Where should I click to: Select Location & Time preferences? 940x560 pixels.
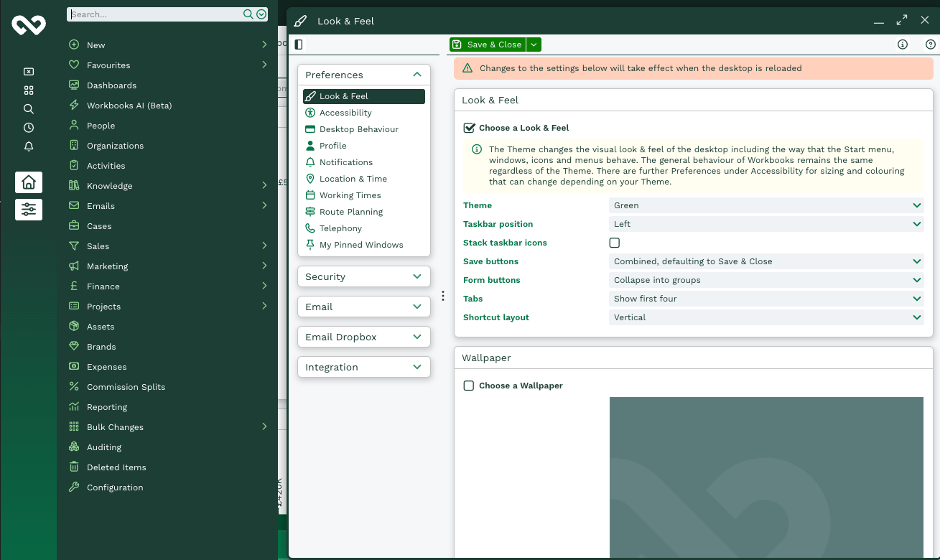364,179
